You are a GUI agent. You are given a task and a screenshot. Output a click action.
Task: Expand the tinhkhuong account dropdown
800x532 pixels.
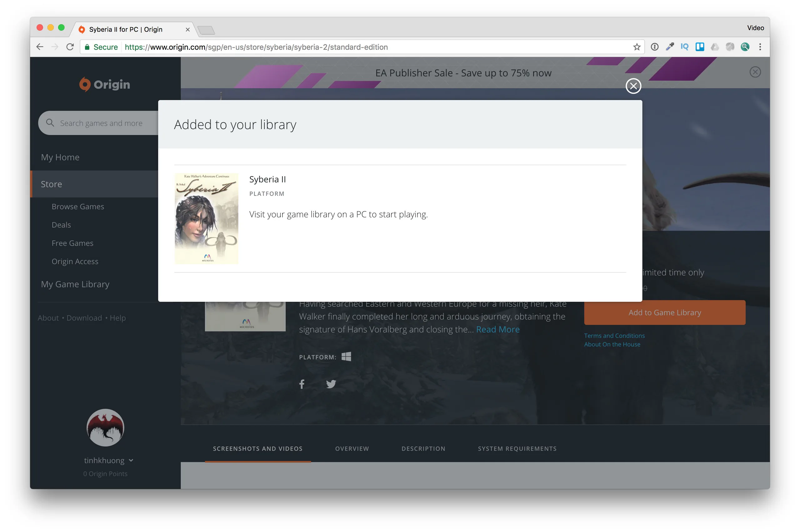[131, 461]
